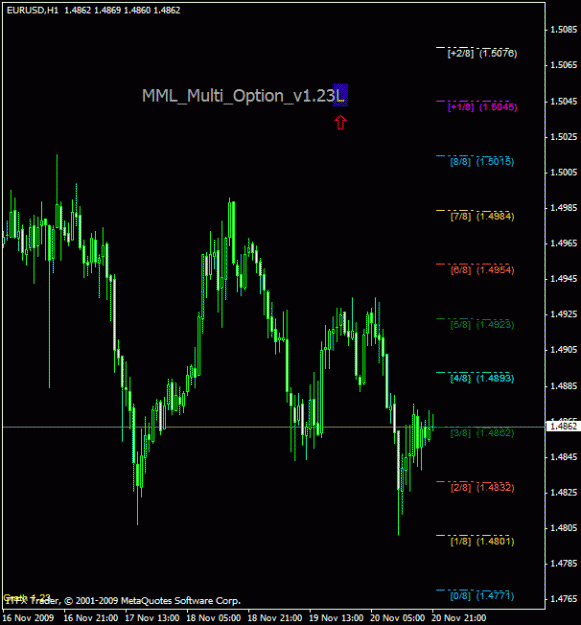The image size is (581, 625).
Task: Click 1.5065 on the price axis
Action: point(563,65)
